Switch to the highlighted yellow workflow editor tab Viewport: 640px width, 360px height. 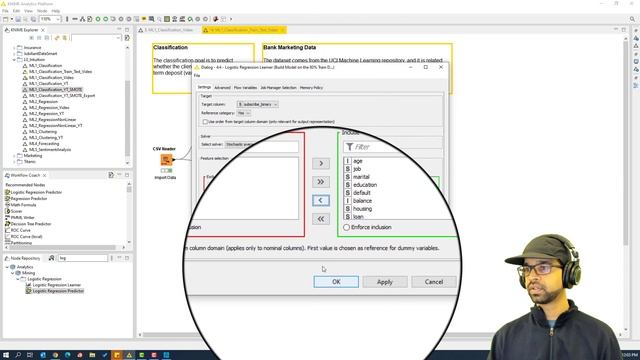pos(244,30)
